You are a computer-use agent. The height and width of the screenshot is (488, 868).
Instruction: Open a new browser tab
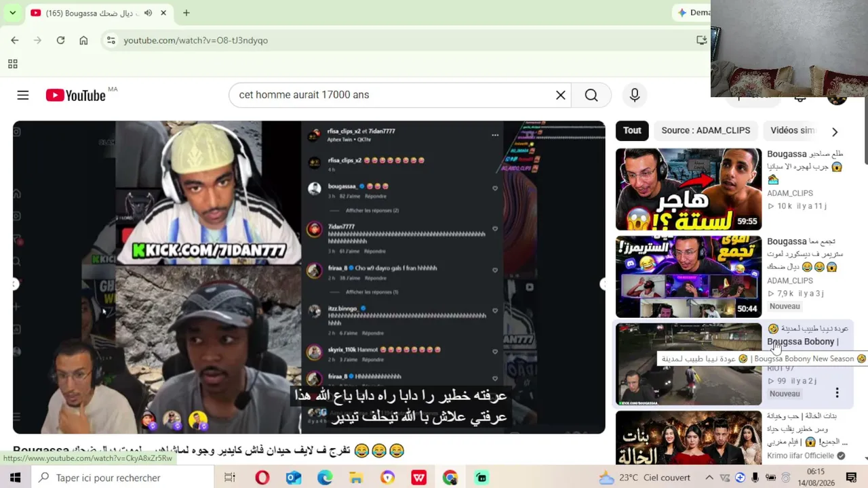coord(186,13)
